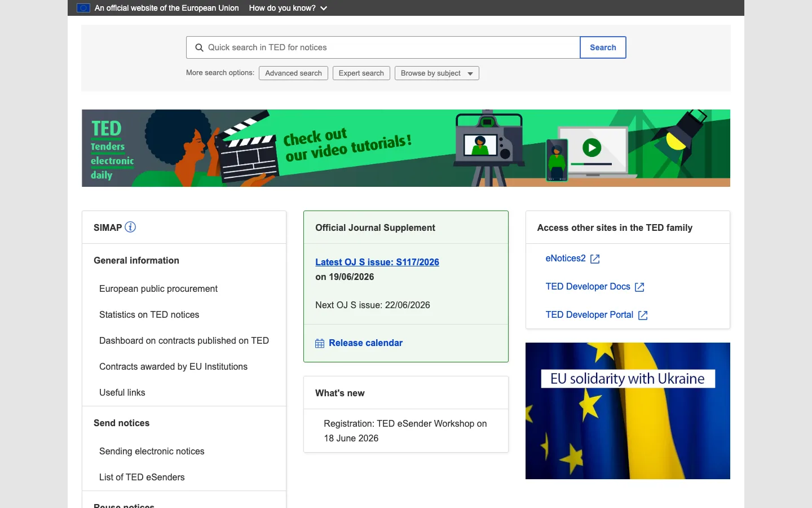
Task: Open Advanced search
Action: 293,73
